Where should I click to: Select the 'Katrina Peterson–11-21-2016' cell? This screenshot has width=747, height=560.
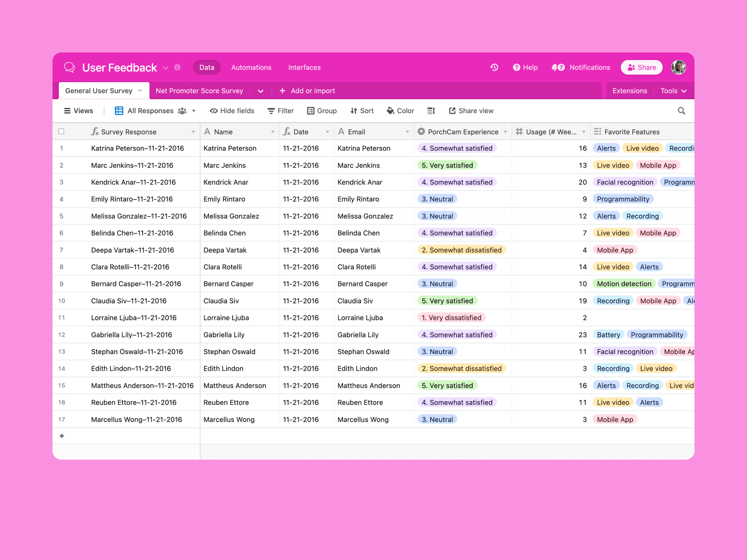137,148
